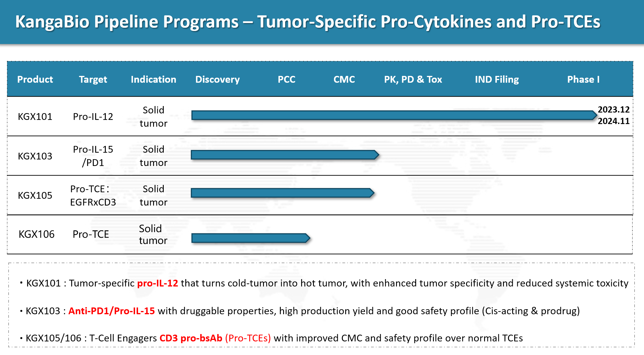Select the Indication column header
Viewport: 644px width, 355px height.
(153, 79)
